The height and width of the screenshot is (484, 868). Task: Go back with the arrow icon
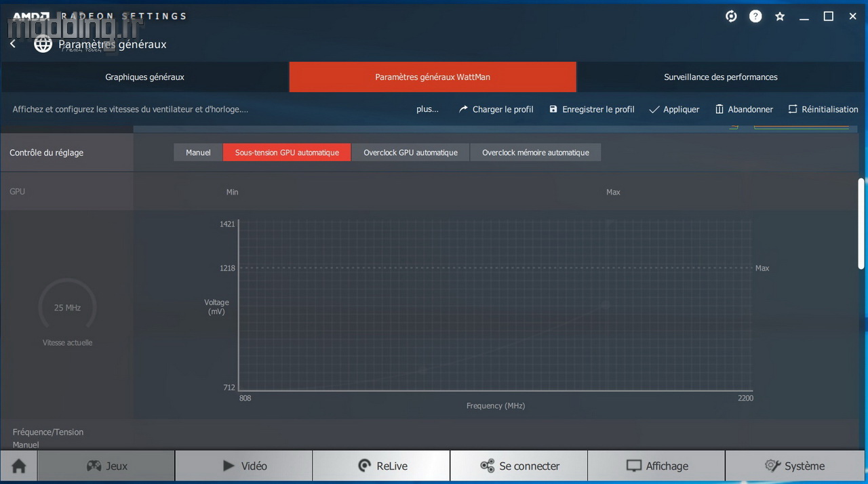(x=12, y=44)
